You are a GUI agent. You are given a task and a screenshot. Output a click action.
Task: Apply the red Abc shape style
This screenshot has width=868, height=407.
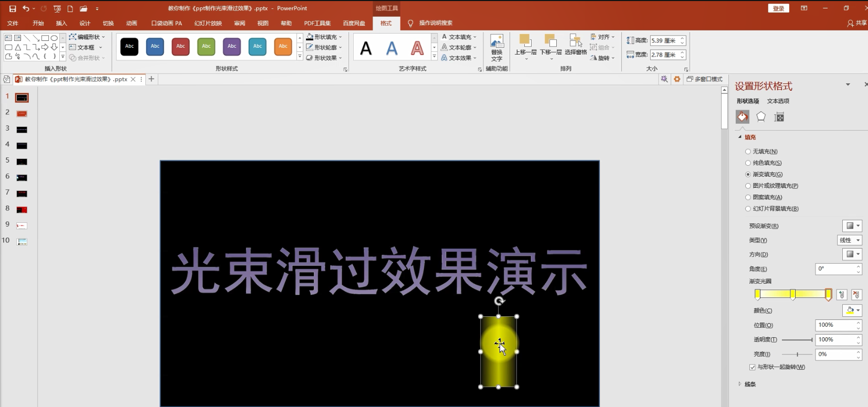(181, 47)
